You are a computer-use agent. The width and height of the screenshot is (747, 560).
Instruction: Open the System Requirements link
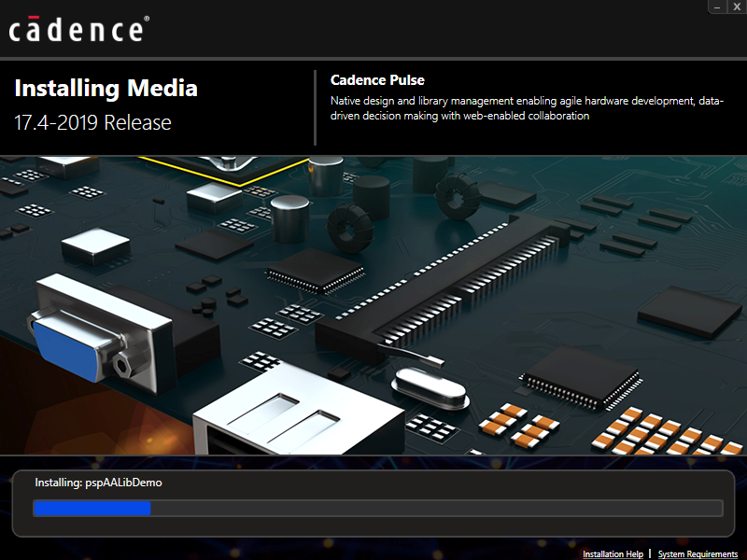[698, 553]
